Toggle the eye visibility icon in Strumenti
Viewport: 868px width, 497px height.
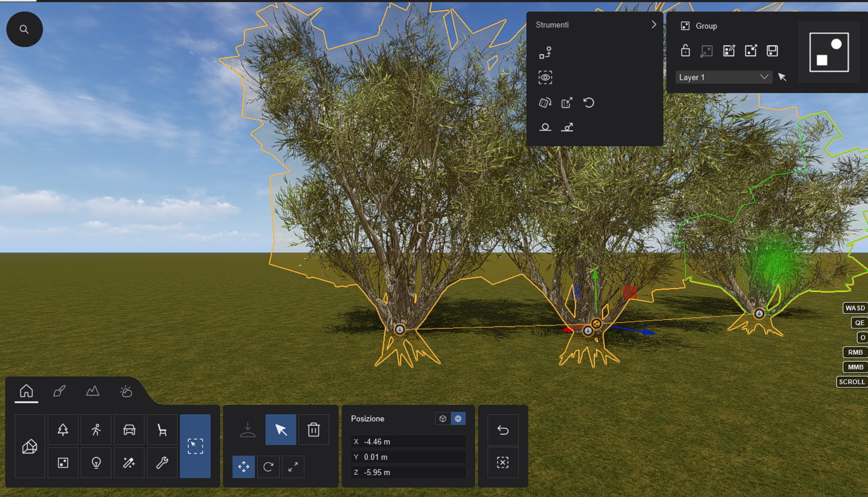[545, 77]
